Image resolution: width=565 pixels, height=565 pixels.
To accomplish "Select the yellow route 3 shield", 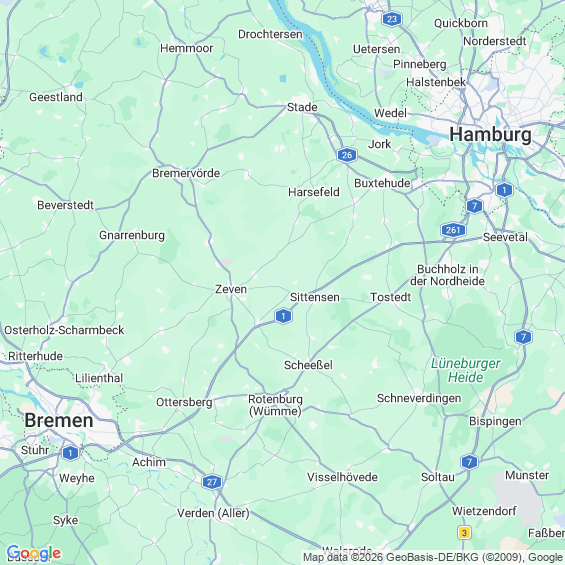I will [x=464, y=533].
